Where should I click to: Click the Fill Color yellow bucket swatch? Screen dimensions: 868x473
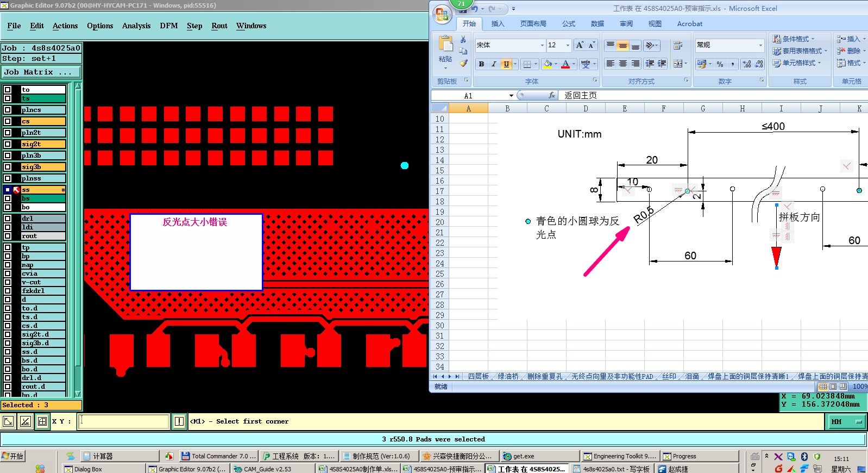[548, 64]
